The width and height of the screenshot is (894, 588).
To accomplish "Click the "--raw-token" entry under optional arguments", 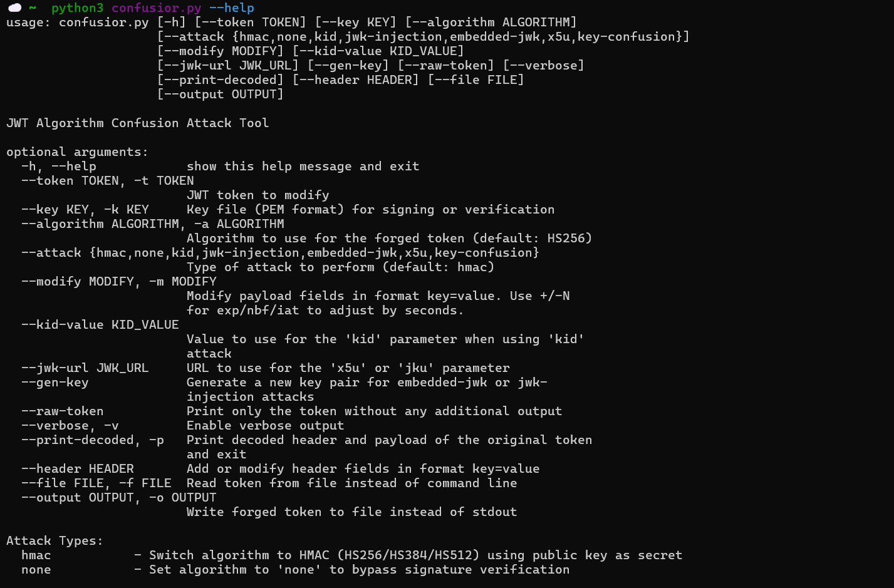I will [x=63, y=411].
